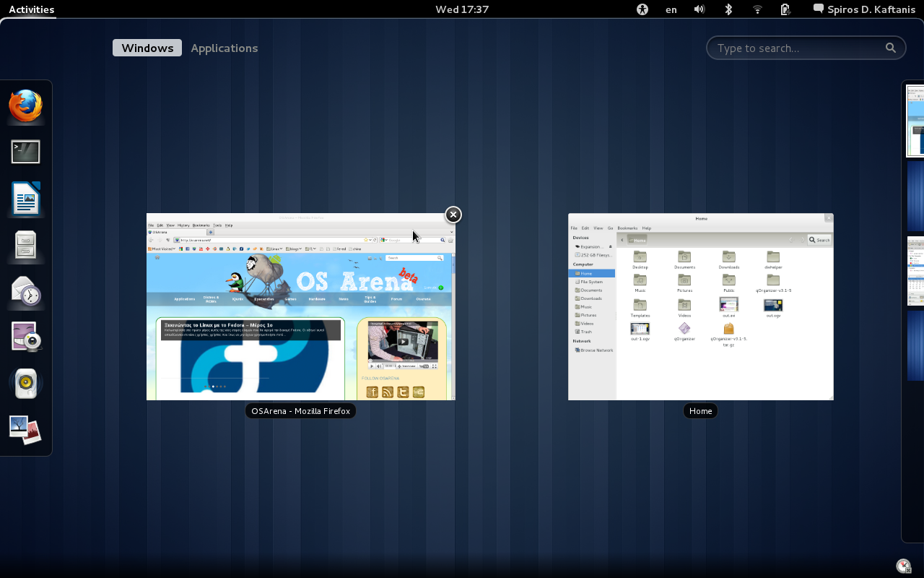Open Shotwell photo manager from dash
Screen dimensions: 924x578
tap(26, 429)
